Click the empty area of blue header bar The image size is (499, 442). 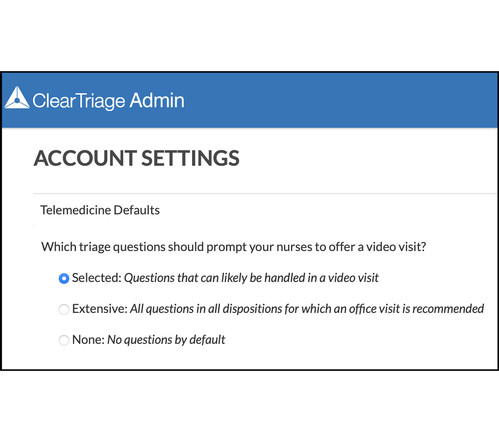[340, 100]
